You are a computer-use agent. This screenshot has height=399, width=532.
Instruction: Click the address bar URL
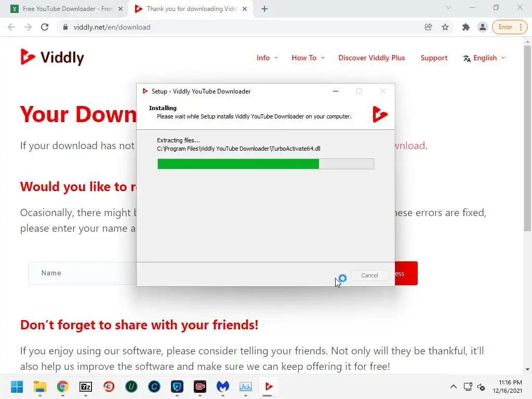point(112,27)
